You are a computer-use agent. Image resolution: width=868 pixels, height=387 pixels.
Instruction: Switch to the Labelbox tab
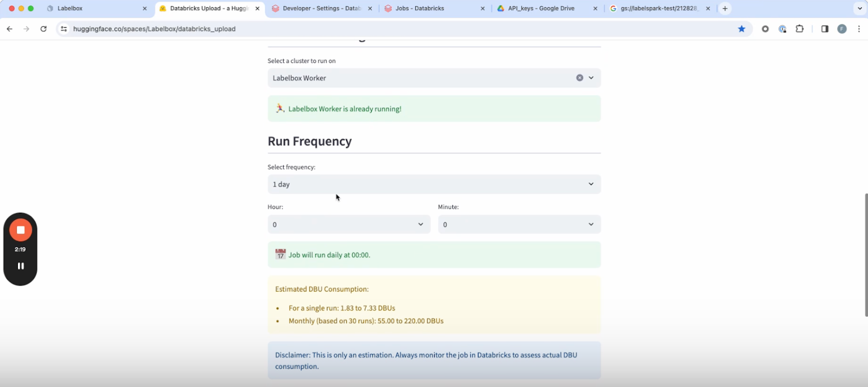point(96,8)
